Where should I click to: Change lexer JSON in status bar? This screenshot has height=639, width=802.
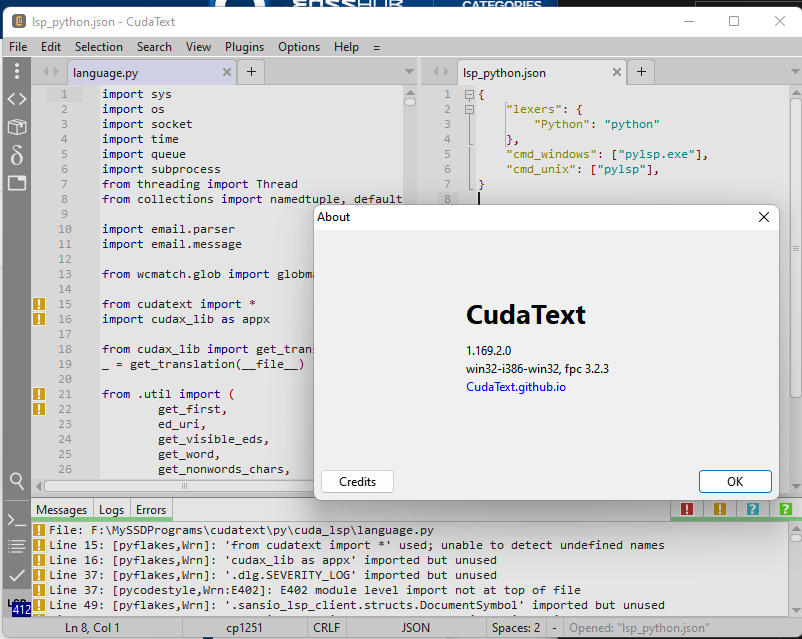tap(415, 628)
